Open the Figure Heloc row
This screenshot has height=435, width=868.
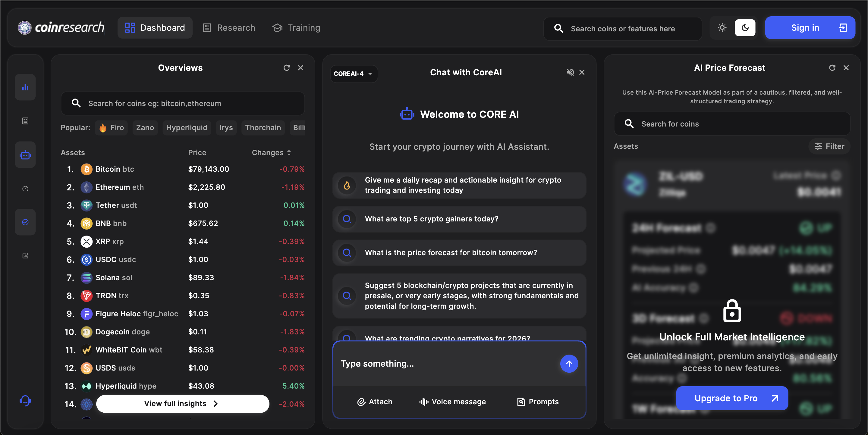[183, 314]
